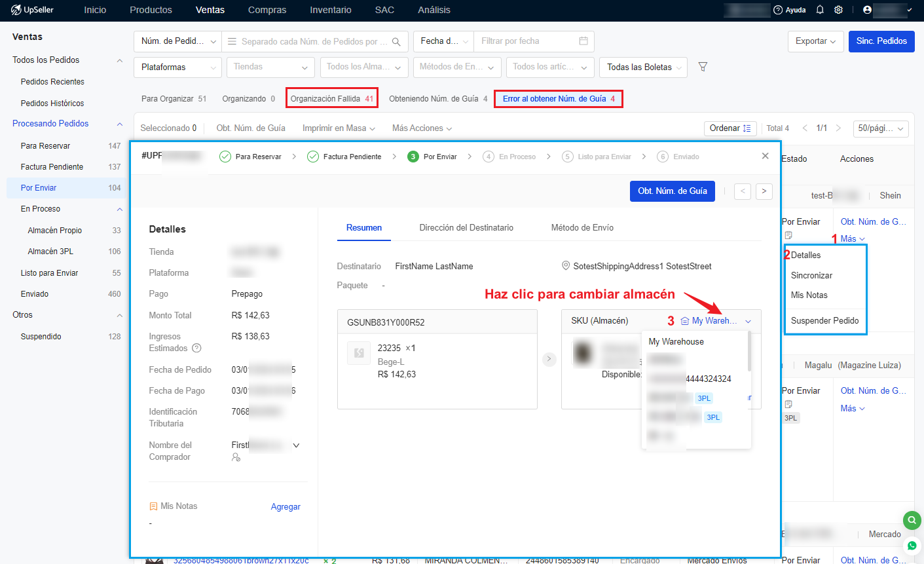Open the Tiendas filter dropdown
Screen dimensions: 924x564
click(x=270, y=67)
